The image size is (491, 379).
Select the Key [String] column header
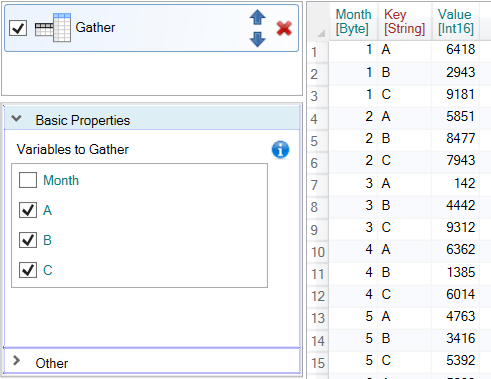pyautogui.click(x=404, y=21)
